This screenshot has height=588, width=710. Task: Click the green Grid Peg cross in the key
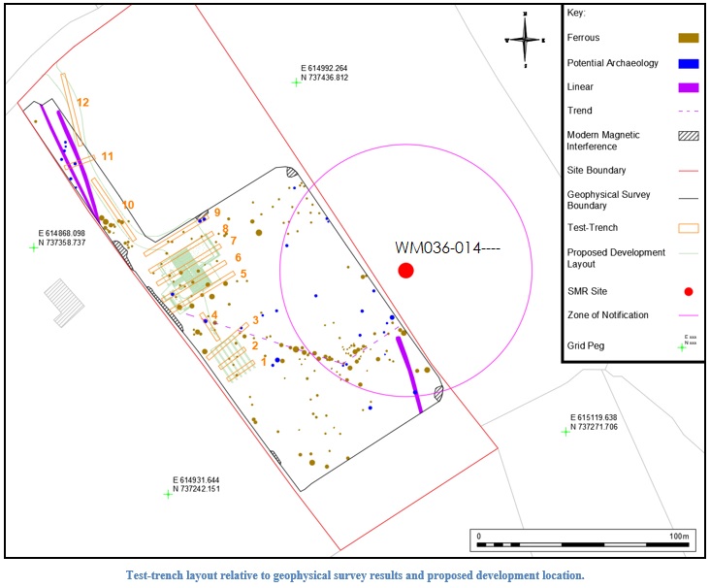point(681,346)
